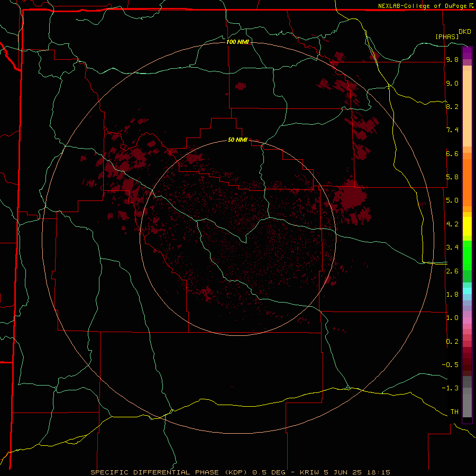Screen dimensions: 476x476
Task: Click the gray bottom color bar segment
Action: tap(467, 404)
